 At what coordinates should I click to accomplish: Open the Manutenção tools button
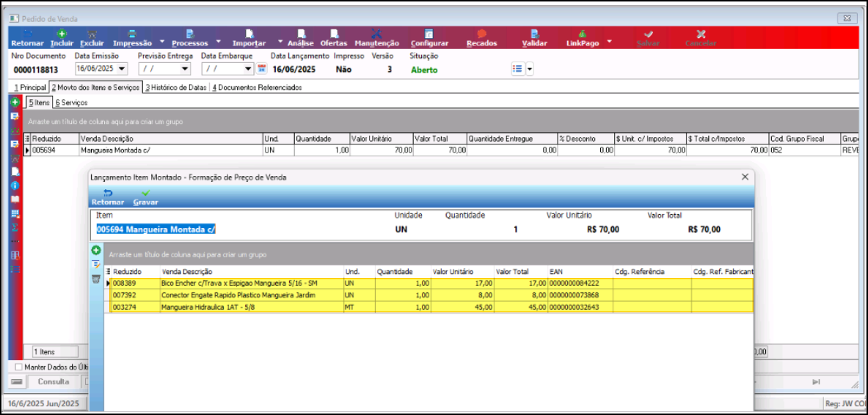376,38
